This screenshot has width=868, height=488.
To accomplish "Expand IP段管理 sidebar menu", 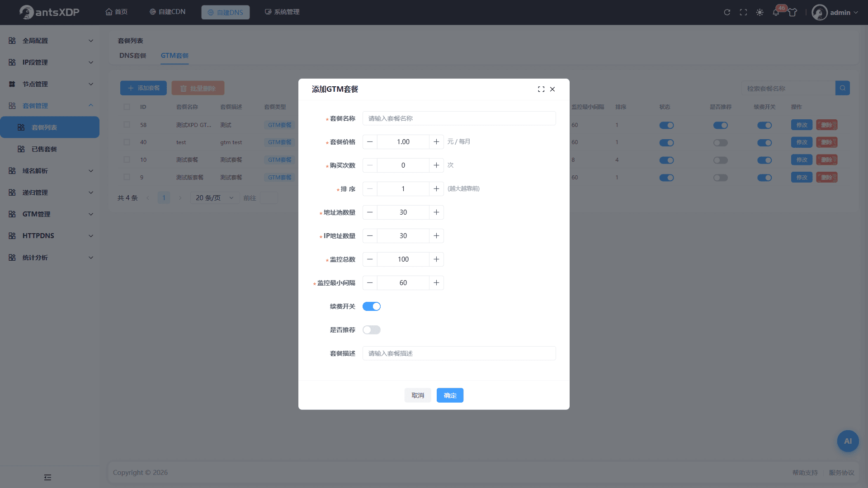I will pos(50,62).
